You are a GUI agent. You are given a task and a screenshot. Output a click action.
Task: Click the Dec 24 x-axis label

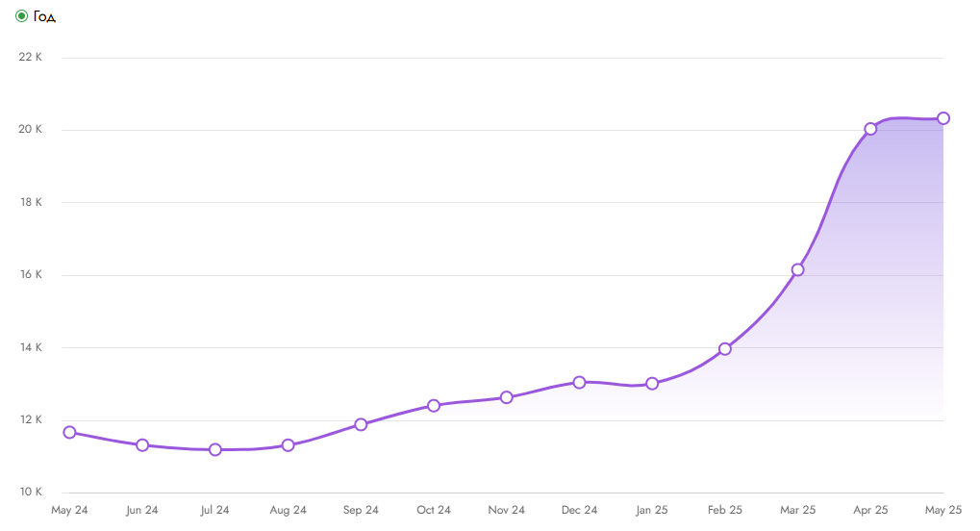click(x=579, y=510)
